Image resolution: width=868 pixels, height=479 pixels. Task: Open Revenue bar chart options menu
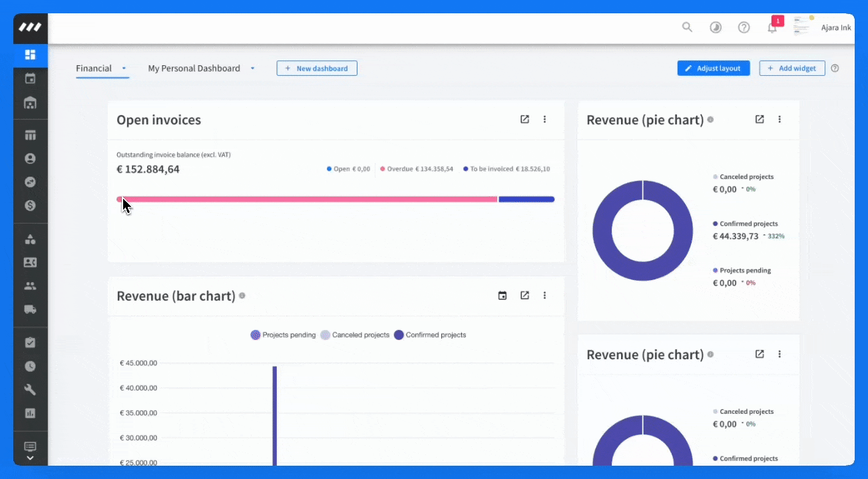pyautogui.click(x=544, y=295)
